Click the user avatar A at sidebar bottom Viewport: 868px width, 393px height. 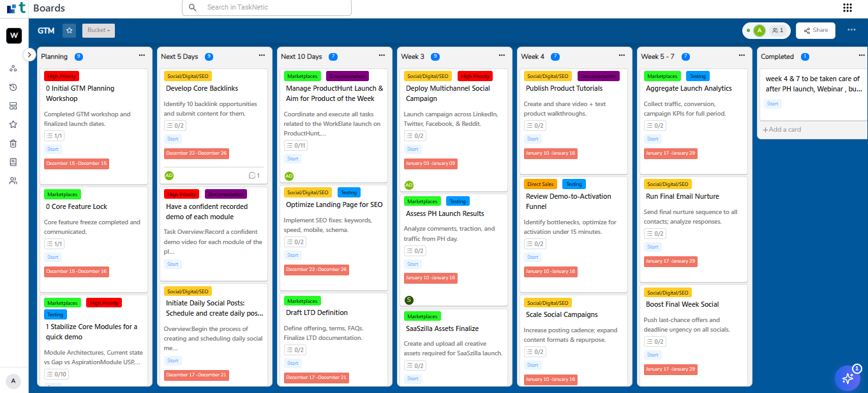click(13, 381)
